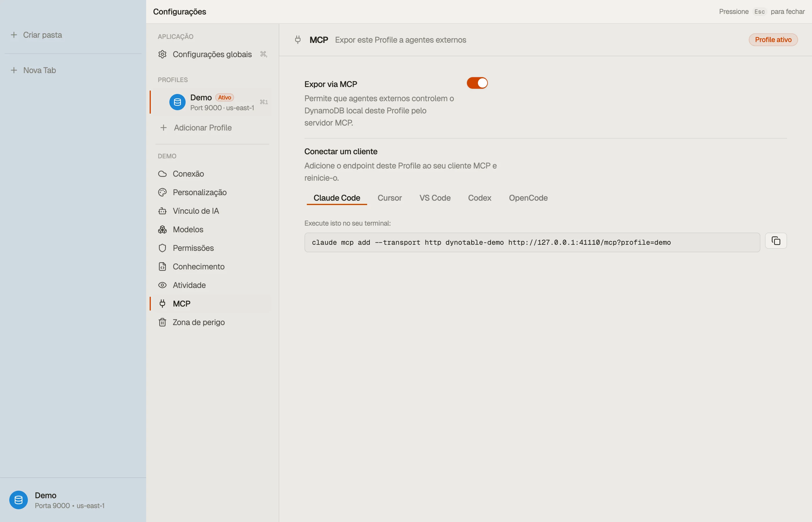Click Demo profile name in bottom status

pyautogui.click(x=46, y=495)
